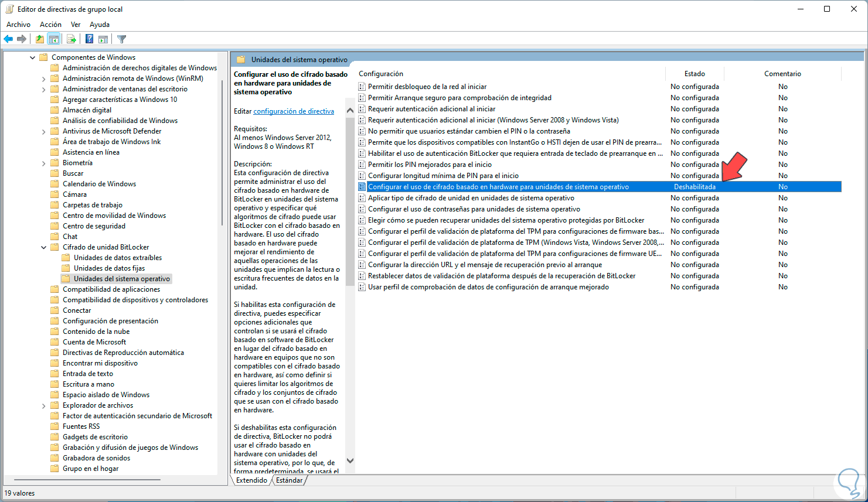The height and width of the screenshot is (502, 868).
Task: Open Help via the question mark toolbar icon
Action: pyautogui.click(x=89, y=39)
